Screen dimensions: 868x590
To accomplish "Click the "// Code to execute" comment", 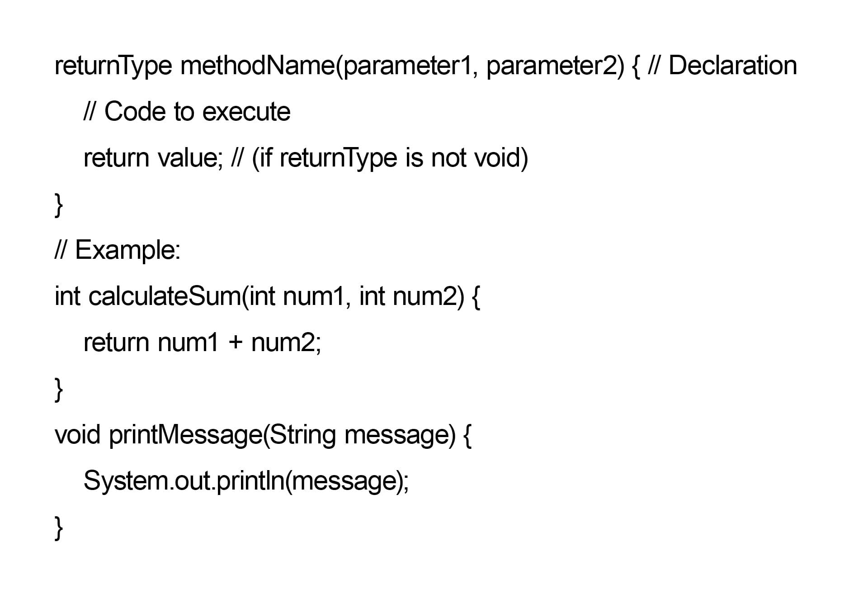I will 187,112.
